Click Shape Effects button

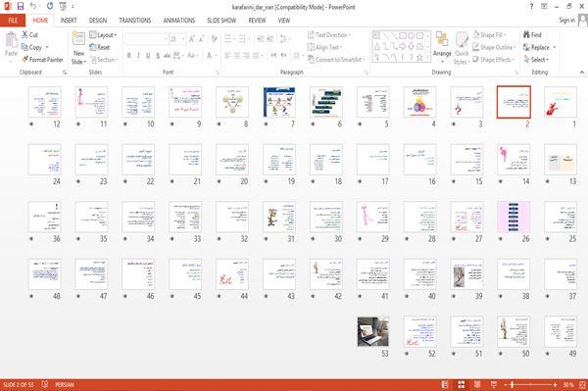click(494, 59)
